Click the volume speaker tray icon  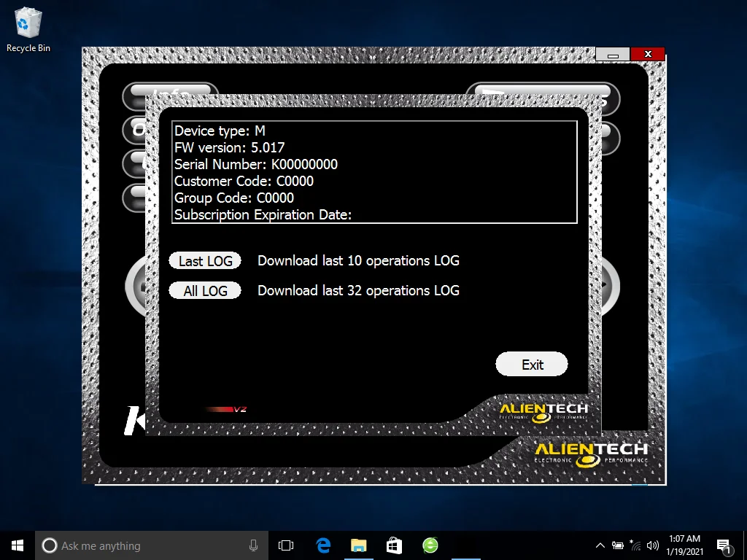(653, 545)
